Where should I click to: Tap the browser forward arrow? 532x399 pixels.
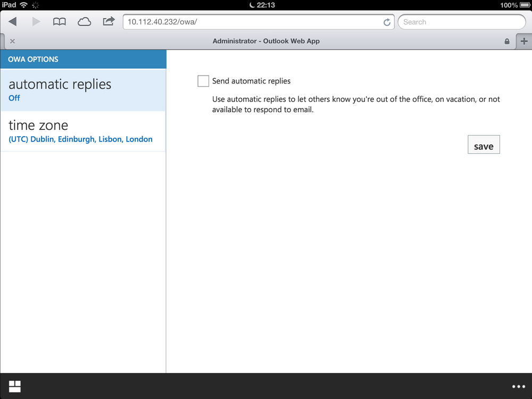coord(36,22)
